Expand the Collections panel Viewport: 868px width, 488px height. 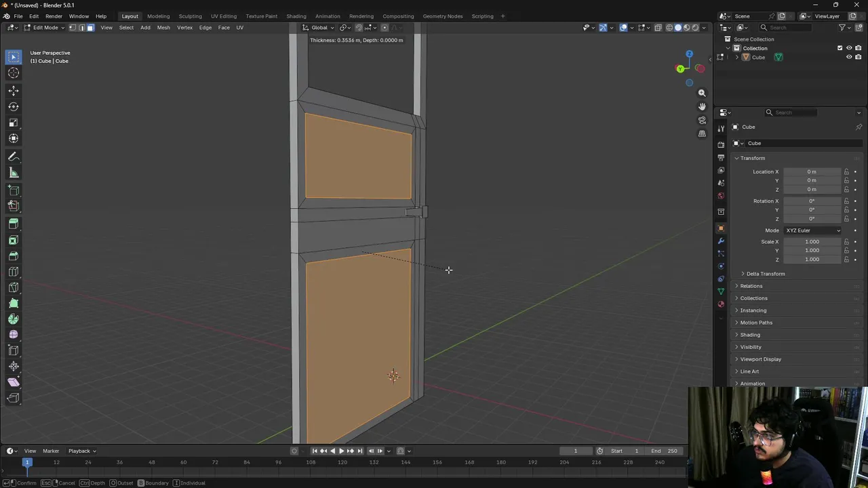coord(753,298)
